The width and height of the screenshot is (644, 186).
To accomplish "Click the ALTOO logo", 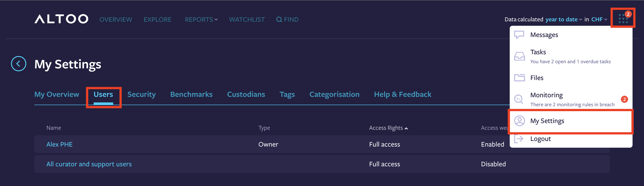I will [x=61, y=19].
